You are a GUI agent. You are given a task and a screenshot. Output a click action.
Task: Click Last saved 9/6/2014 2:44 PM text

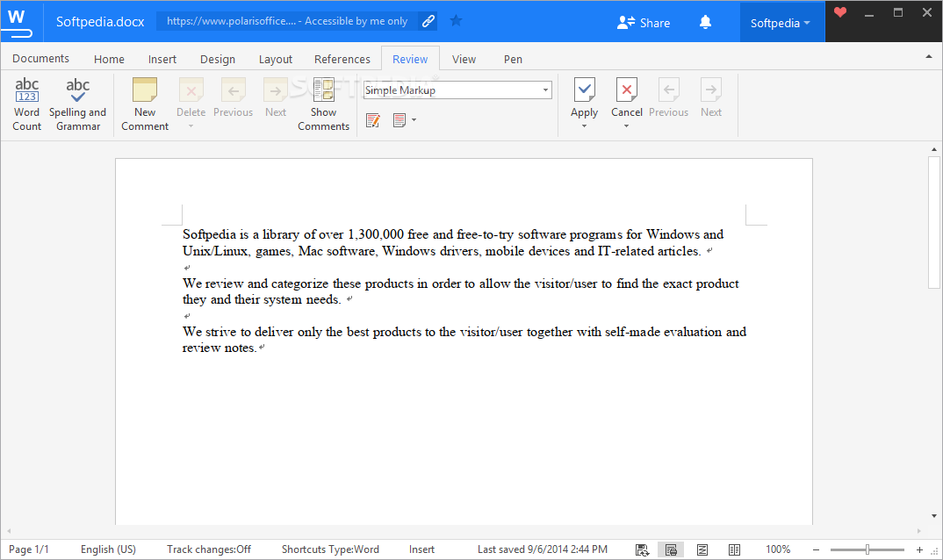[543, 549]
